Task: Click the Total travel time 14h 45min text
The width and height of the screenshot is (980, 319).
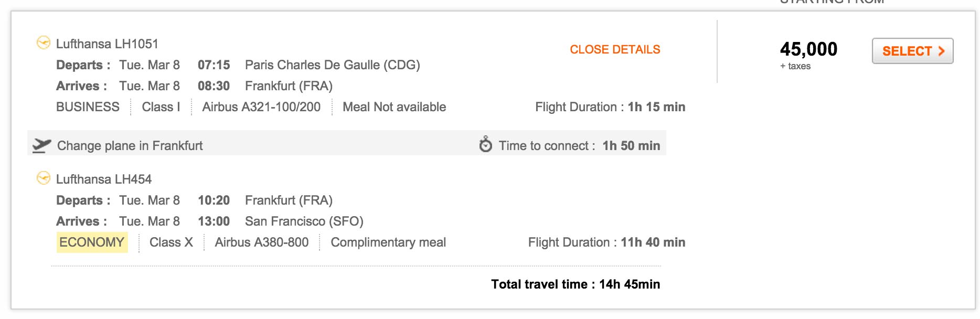Action: coord(575,284)
